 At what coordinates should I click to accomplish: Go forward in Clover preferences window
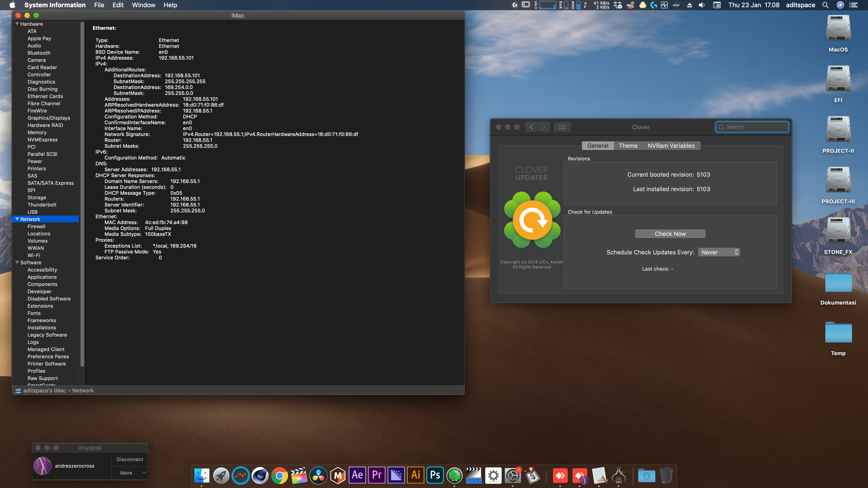coord(544,127)
